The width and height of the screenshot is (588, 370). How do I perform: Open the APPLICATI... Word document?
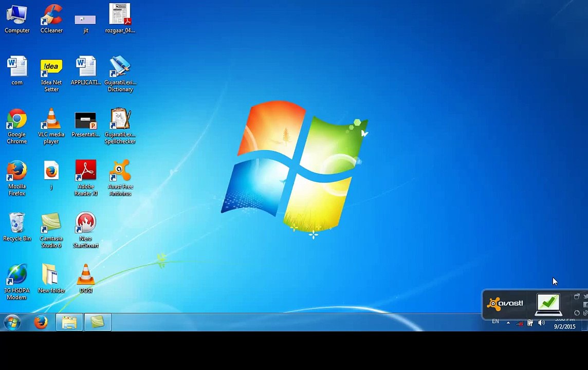pyautogui.click(x=86, y=71)
